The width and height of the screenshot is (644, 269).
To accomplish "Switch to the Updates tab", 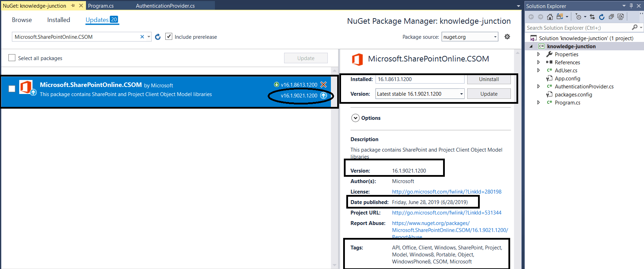I will tap(102, 20).
